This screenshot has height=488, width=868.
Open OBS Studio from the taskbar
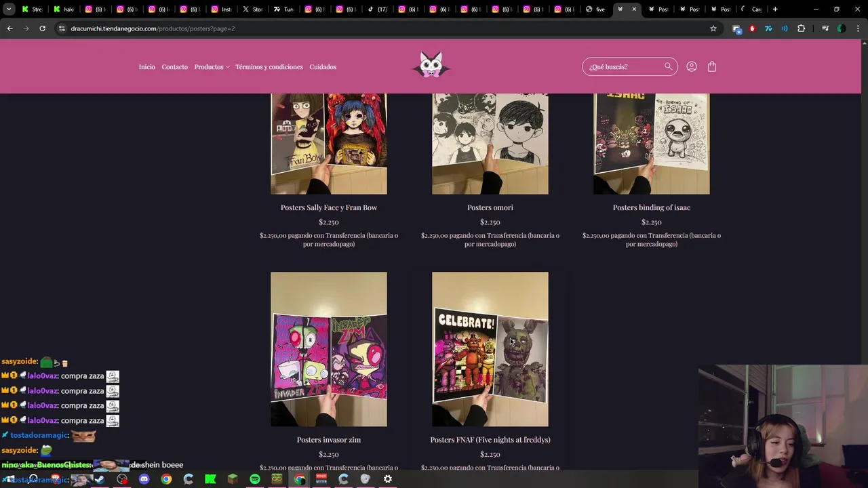[x=122, y=479]
